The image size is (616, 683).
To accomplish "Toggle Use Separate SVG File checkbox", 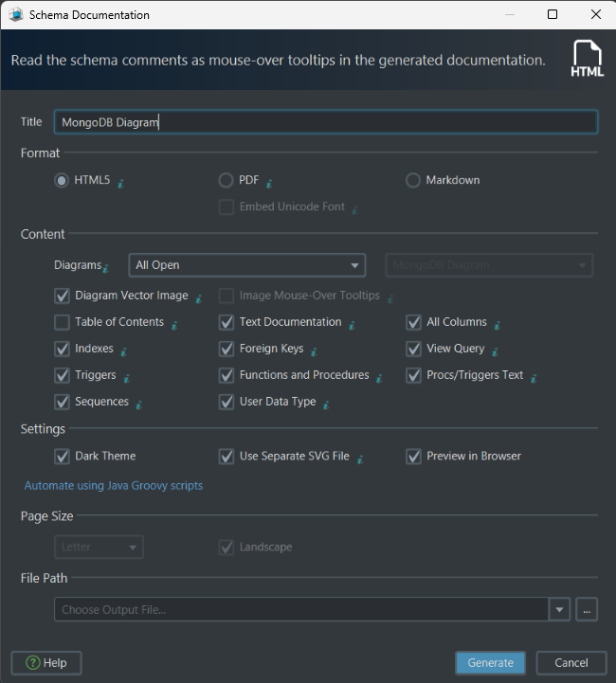I will [226, 457].
